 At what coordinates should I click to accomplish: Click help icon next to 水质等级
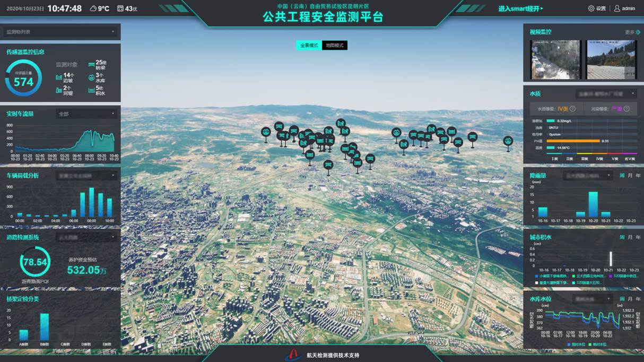pyautogui.click(x=572, y=109)
